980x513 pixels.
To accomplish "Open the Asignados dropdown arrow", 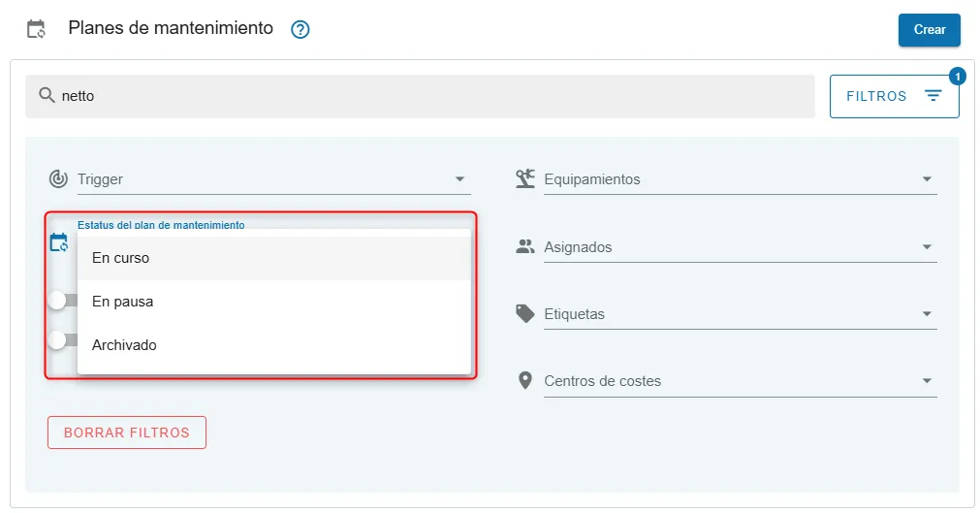I will click(927, 247).
